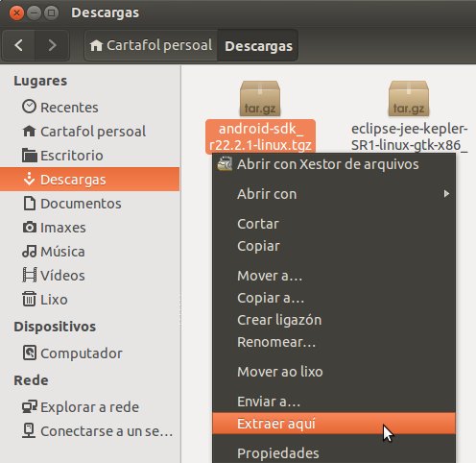Choose Copiar a… in context menu
Image resolution: width=476 pixels, height=463 pixels.
coord(334,298)
